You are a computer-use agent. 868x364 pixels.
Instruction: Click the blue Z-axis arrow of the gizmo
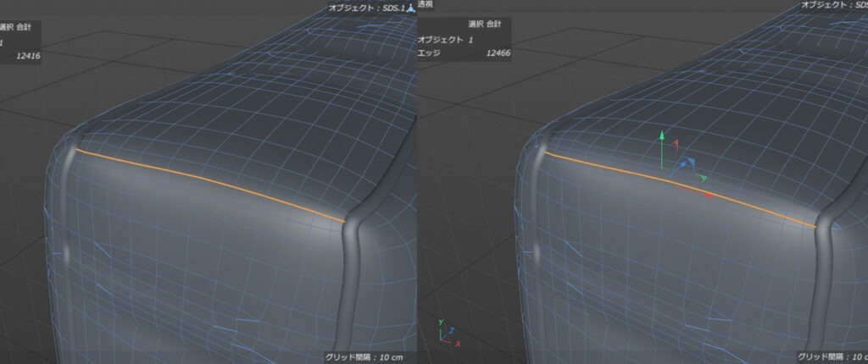click(680, 168)
